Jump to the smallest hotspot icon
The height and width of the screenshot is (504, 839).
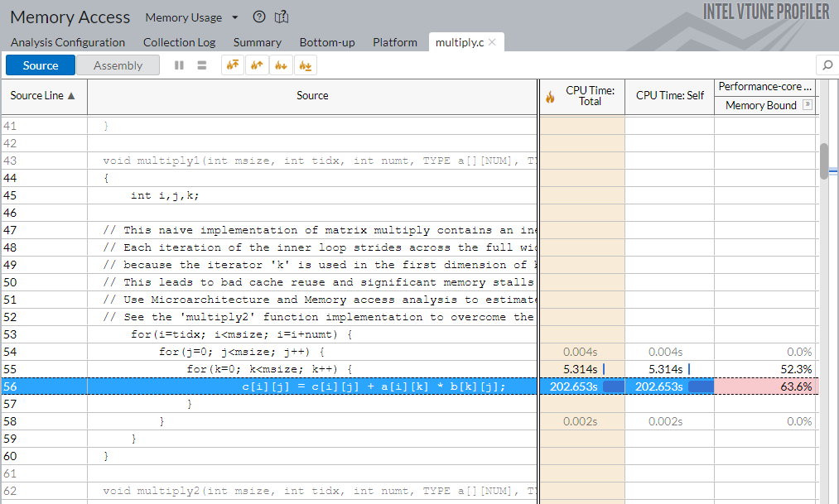pyautogui.click(x=305, y=65)
